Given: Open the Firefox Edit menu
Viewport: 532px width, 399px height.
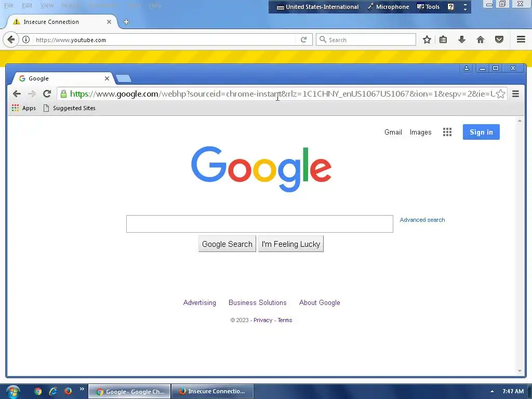Looking at the screenshot, I should click(27, 5).
